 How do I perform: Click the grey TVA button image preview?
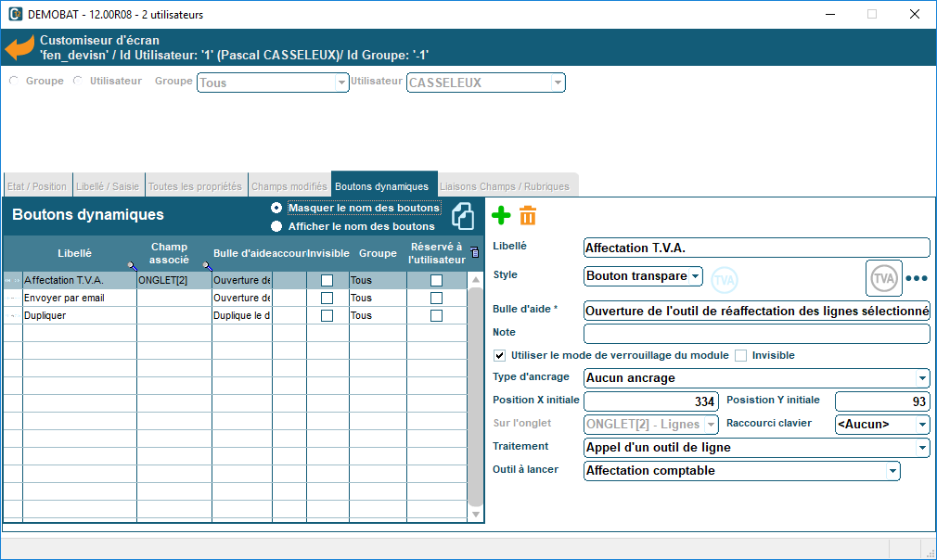[x=884, y=278]
